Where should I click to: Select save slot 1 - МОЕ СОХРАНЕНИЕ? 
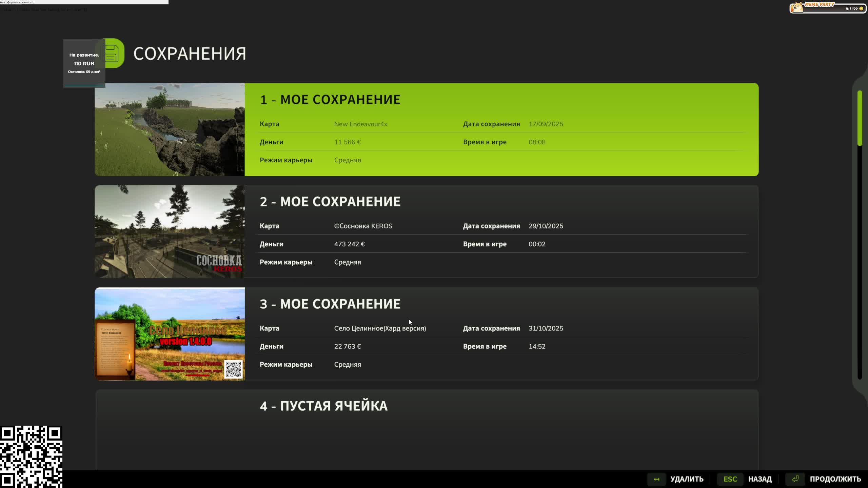click(x=501, y=129)
